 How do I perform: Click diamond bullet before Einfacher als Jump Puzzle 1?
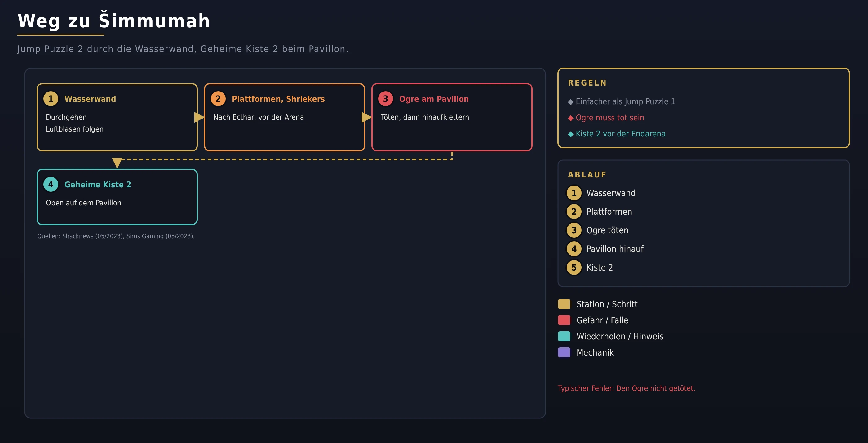pos(570,102)
